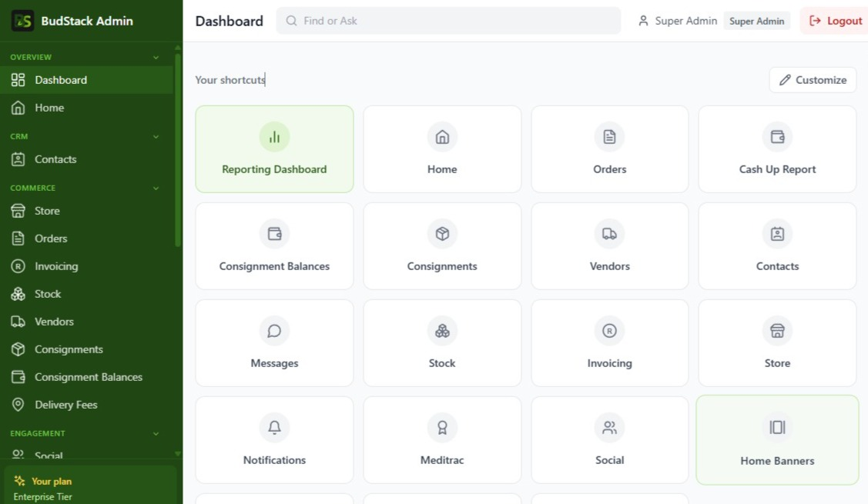This screenshot has height=504, width=868.
Task: Click the sidebar vertical scrollbar
Action: coord(178,149)
